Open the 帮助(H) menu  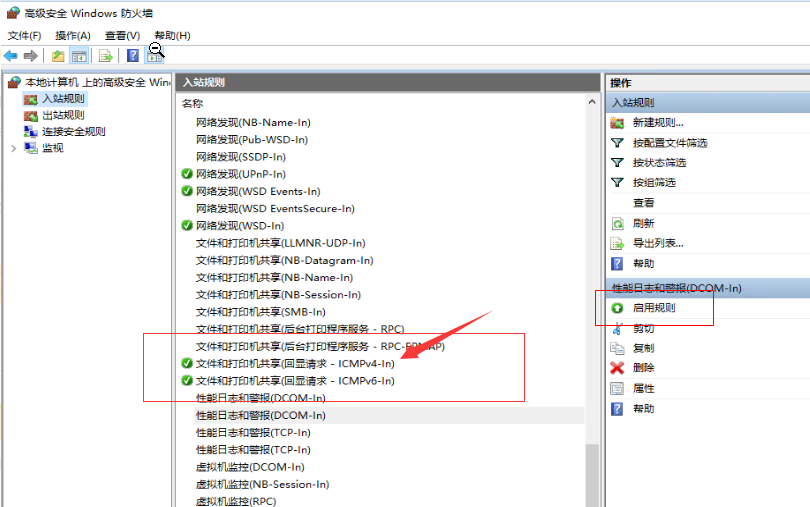173,36
